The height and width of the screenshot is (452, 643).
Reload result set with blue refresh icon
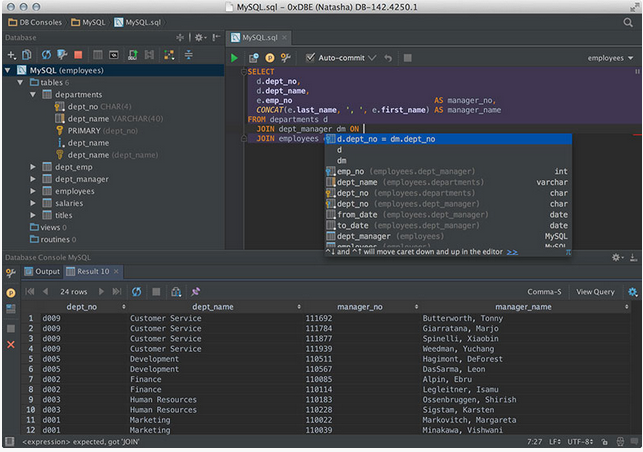pos(137,292)
